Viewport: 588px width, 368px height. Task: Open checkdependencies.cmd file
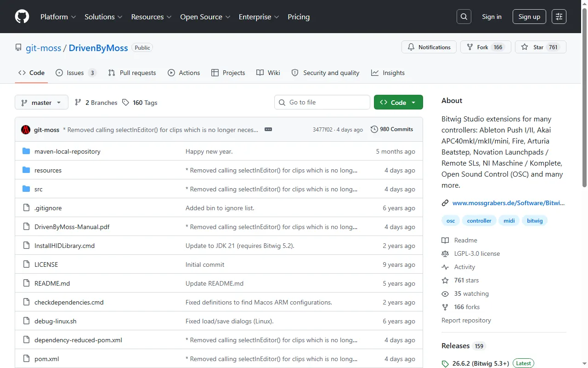[69, 302]
